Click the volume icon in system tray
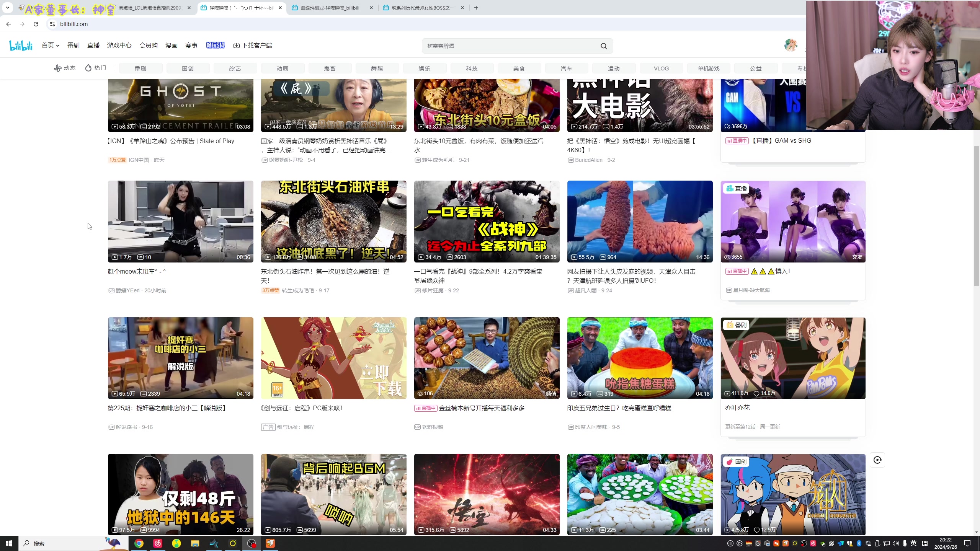 point(895,543)
